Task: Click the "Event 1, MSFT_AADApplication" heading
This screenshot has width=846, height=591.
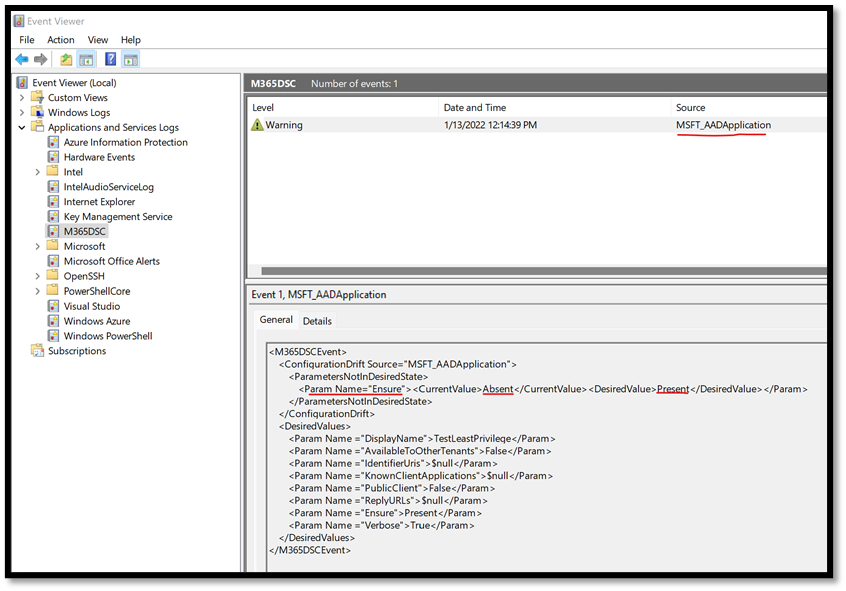Action: 319,295
